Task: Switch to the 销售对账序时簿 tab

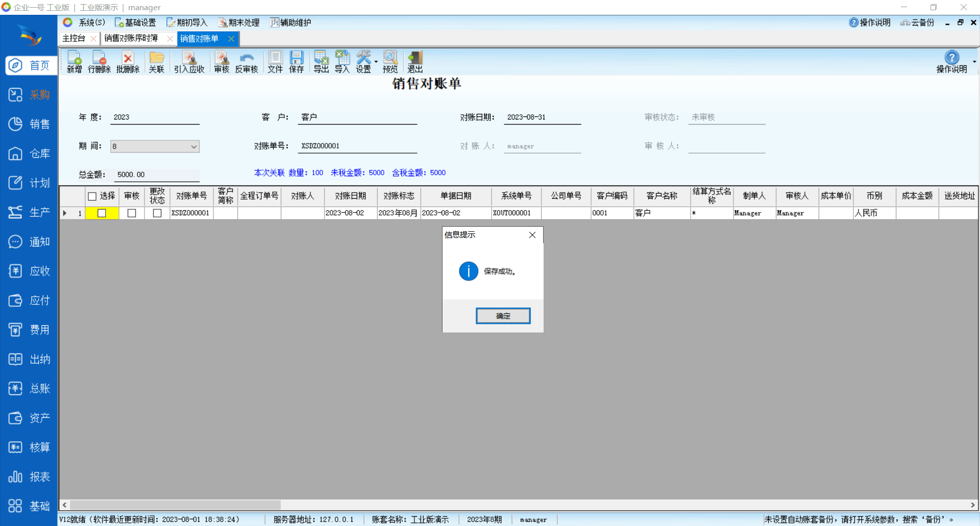Action: click(x=131, y=38)
